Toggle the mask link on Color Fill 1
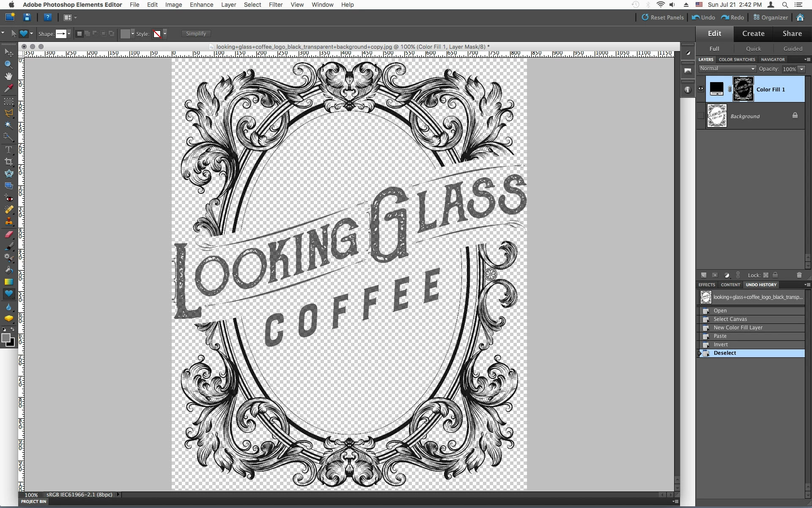 pyautogui.click(x=730, y=89)
